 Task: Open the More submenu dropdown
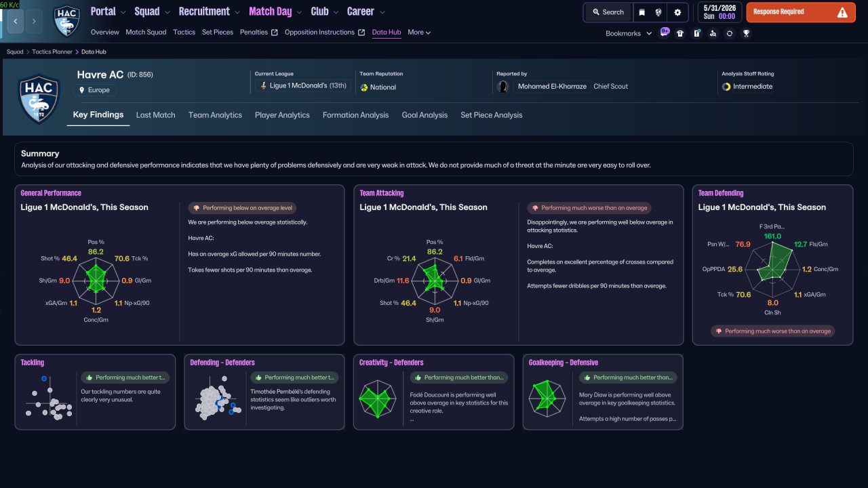tap(419, 33)
